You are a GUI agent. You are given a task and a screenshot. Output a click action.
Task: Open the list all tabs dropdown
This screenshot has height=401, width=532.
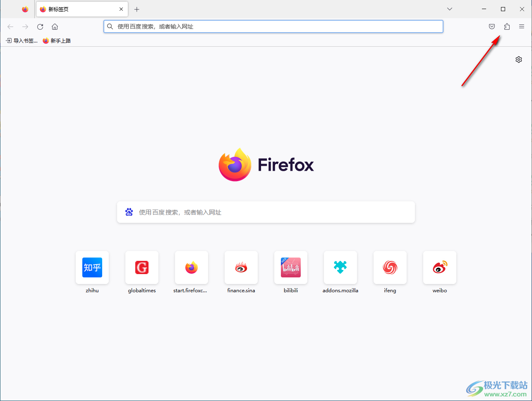pos(450,9)
